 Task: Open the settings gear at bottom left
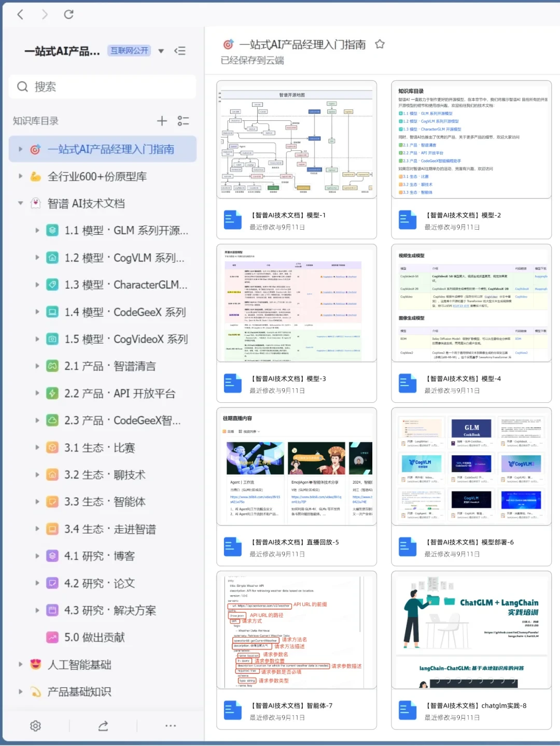(35, 726)
